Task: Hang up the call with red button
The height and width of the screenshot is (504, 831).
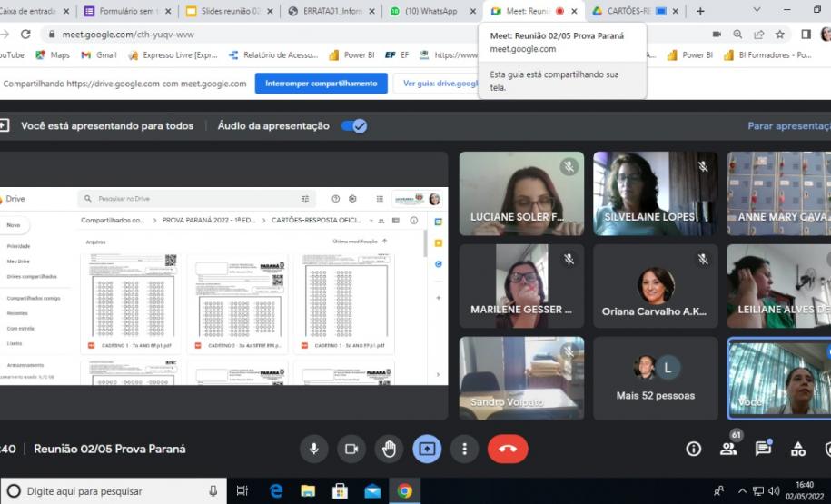Action: point(507,449)
